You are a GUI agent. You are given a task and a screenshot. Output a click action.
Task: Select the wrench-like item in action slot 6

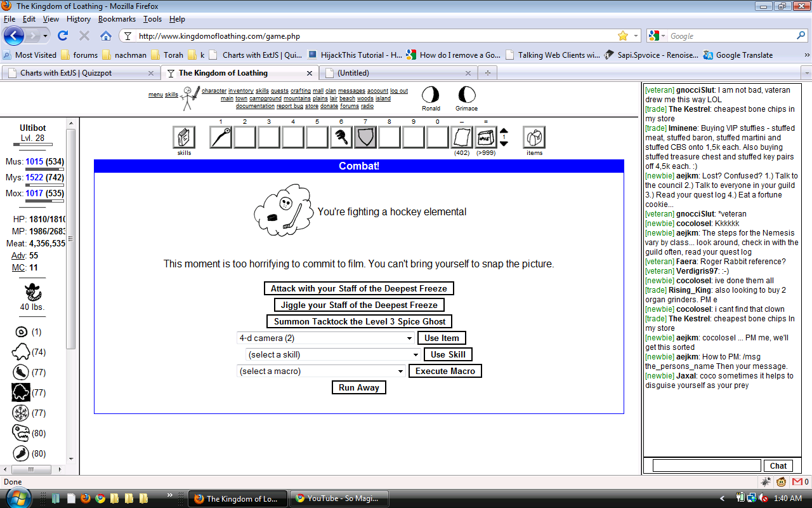[x=341, y=137]
